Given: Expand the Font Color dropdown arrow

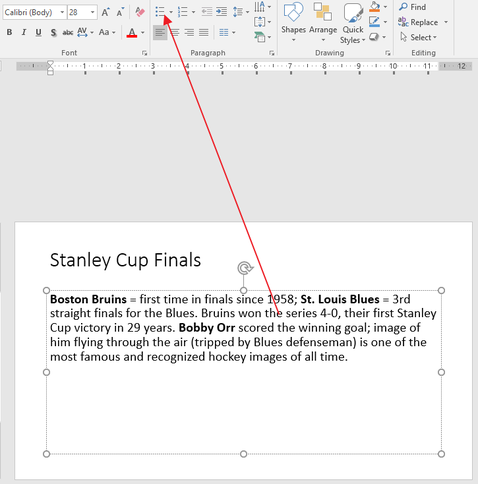Looking at the screenshot, I should (x=143, y=33).
